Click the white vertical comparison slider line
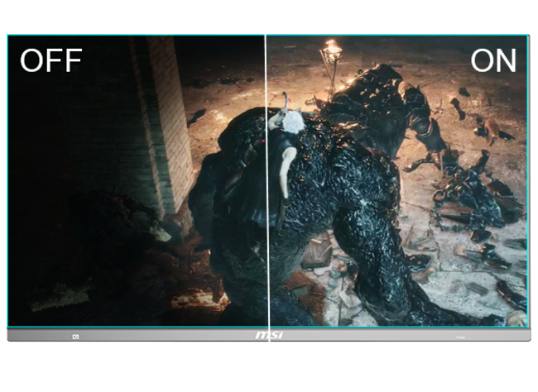The width and height of the screenshot is (538, 392). (x=267, y=188)
